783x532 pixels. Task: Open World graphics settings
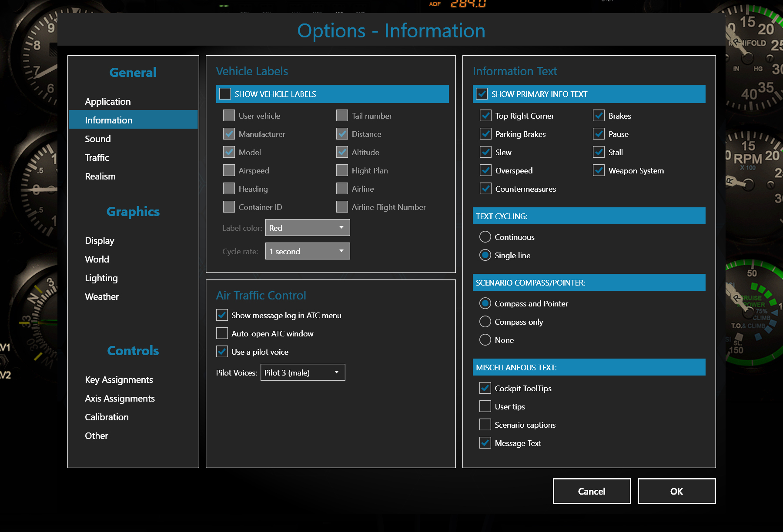[x=97, y=259]
